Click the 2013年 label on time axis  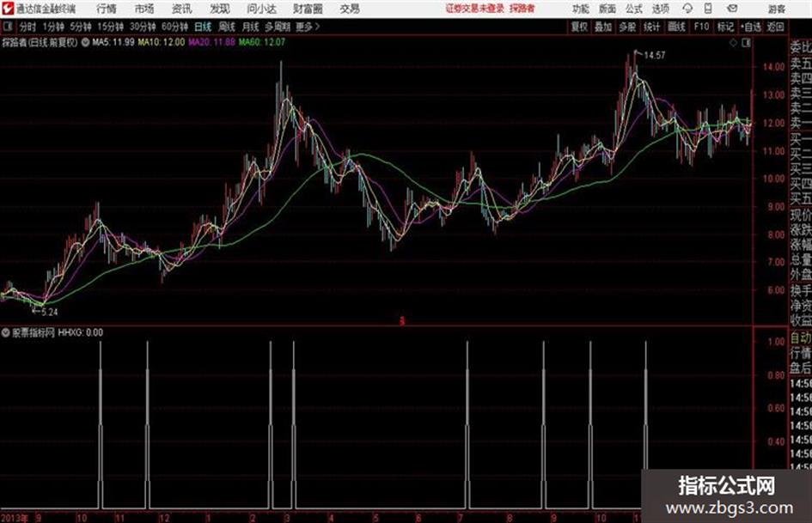(x=15, y=518)
